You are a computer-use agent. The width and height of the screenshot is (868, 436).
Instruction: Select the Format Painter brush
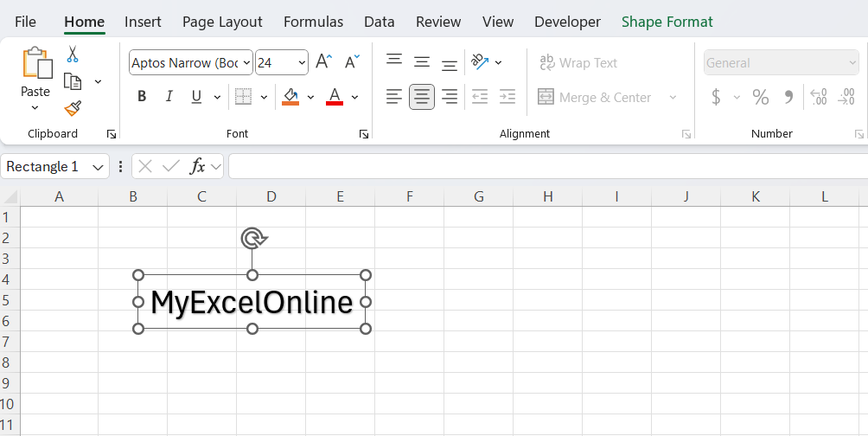point(73,108)
